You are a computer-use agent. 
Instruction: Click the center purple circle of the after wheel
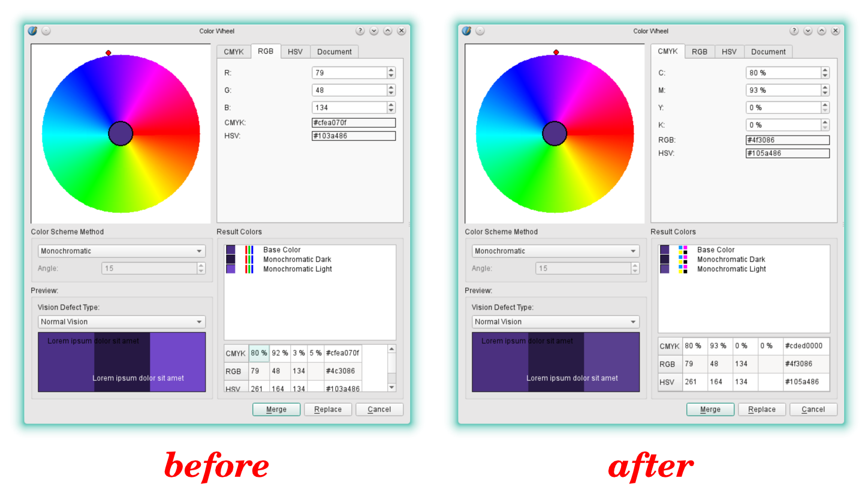point(554,133)
